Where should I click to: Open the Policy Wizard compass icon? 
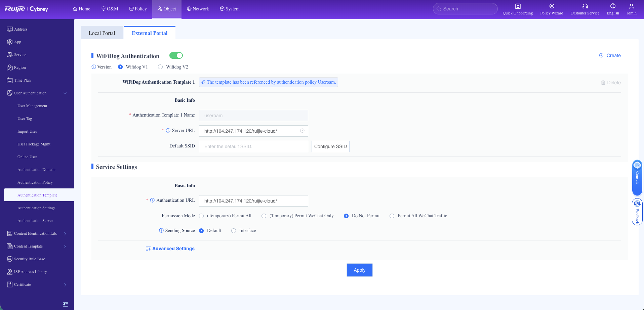pyautogui.click(x=552, y=6)
